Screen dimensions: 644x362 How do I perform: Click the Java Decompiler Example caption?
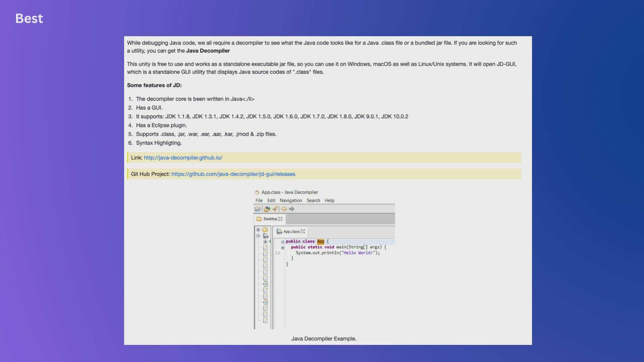pos(324,339)
